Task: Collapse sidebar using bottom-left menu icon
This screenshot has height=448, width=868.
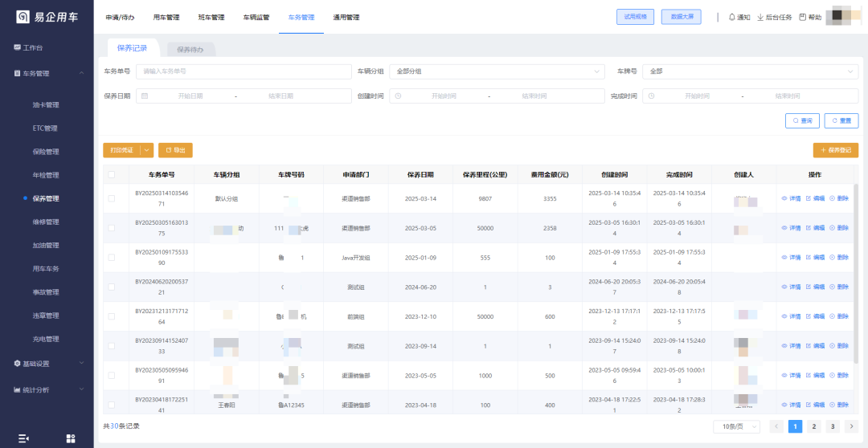Action: 23,438
